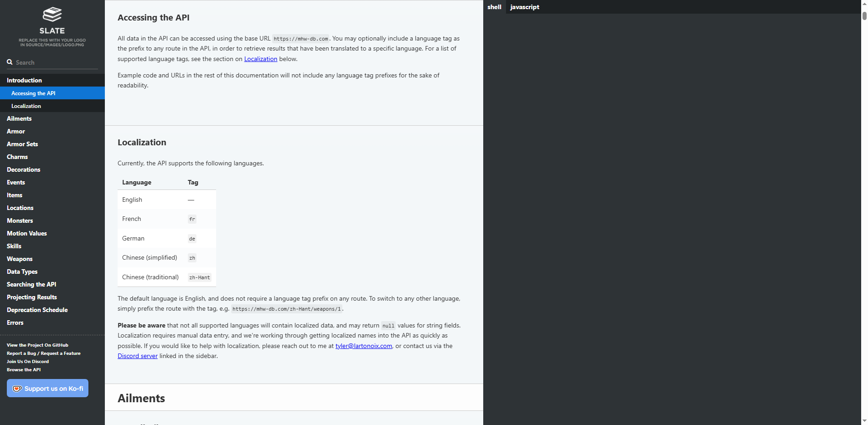Open View the Project On GitHub link
This screenshot has width=868, height=425.
pyautogui.click(x=37, y=345)
